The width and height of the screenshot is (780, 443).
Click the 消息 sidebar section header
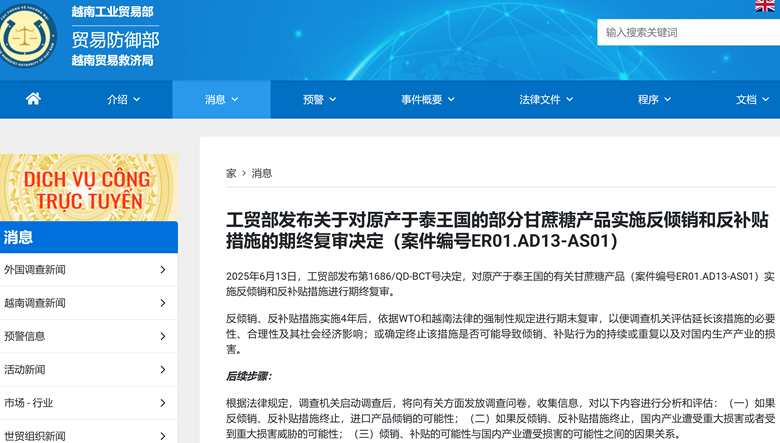[x=89, y=237]
